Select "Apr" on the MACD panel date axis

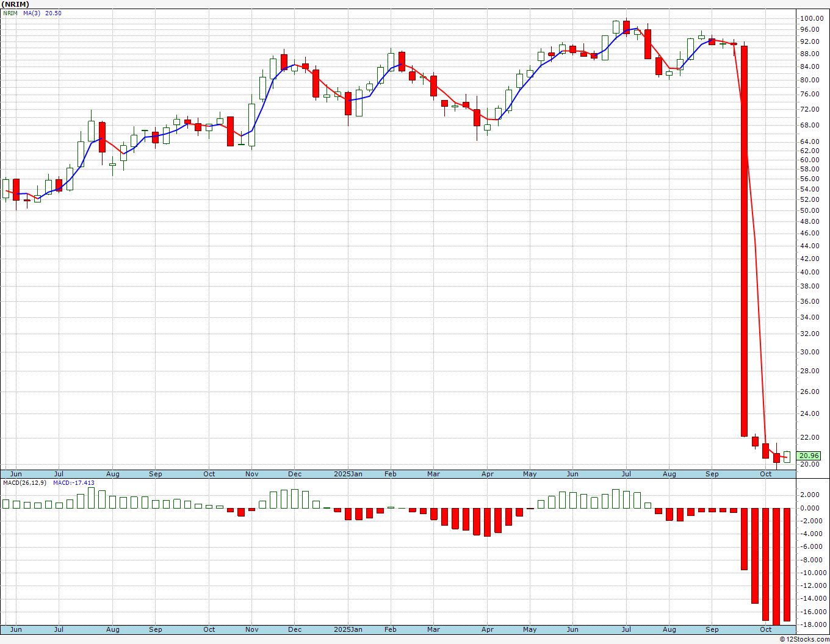pos(488,629)
